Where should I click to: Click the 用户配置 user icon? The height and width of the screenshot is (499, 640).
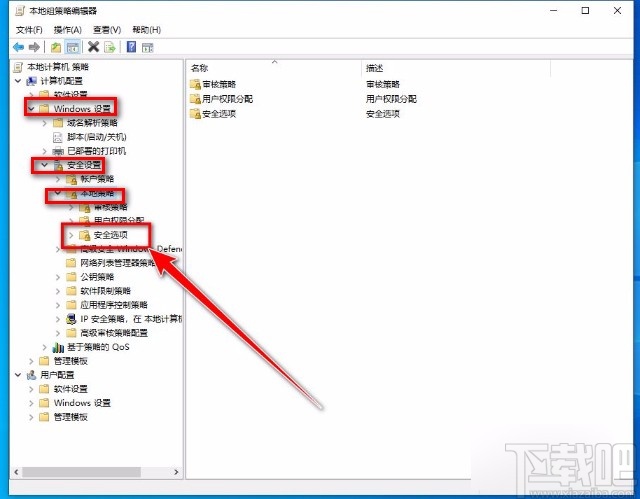click(31, 375)
